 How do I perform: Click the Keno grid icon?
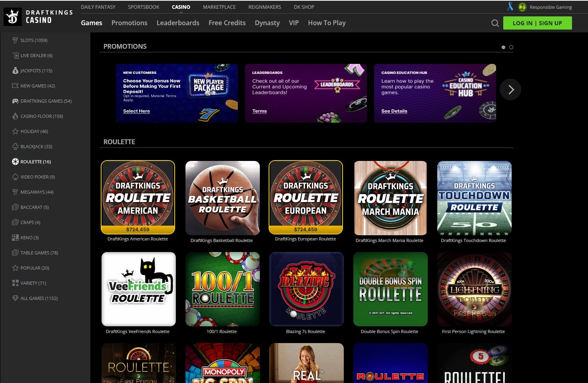(x=15, y=238)
